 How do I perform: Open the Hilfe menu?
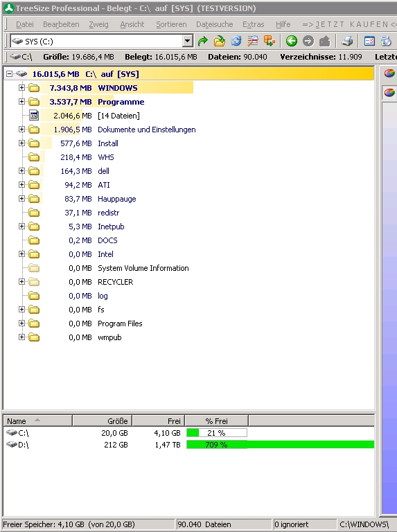283,24
